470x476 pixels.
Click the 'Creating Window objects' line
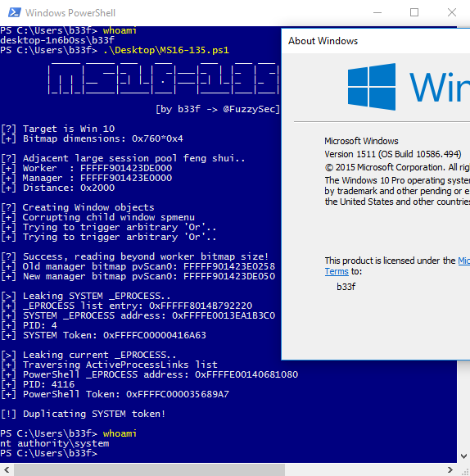tap(78, 207)
